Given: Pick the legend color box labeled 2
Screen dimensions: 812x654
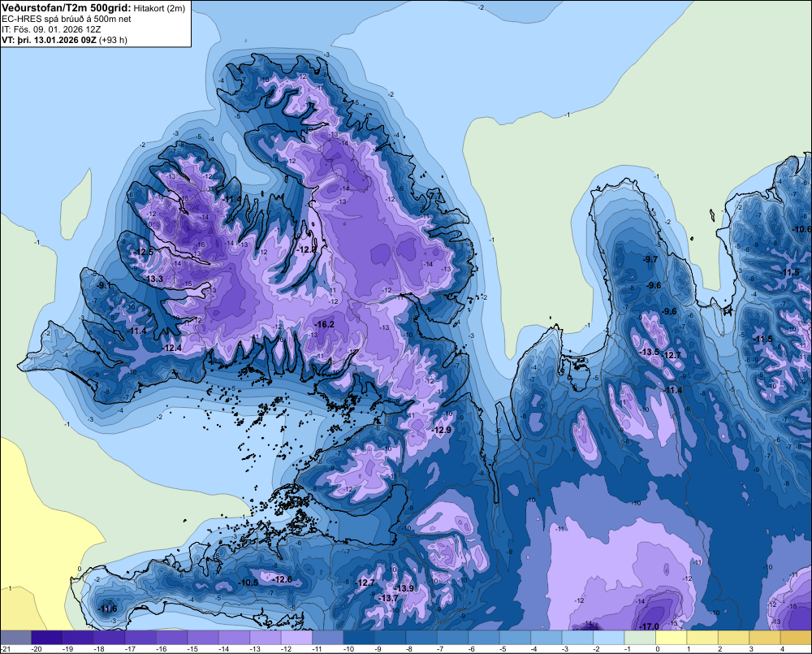Looking at the screenshot, I should point(733,638).
